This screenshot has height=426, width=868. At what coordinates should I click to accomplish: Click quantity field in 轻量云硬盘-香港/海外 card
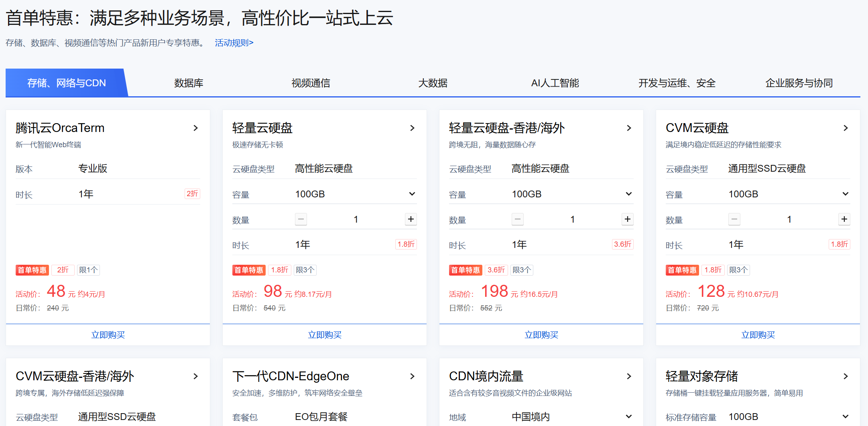(x=573, y=219)
